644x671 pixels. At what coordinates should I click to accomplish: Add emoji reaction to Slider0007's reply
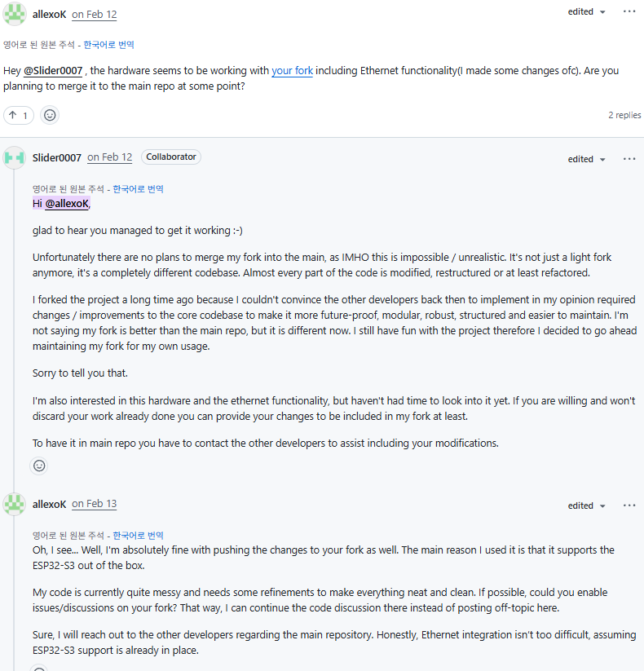[39, 466]
